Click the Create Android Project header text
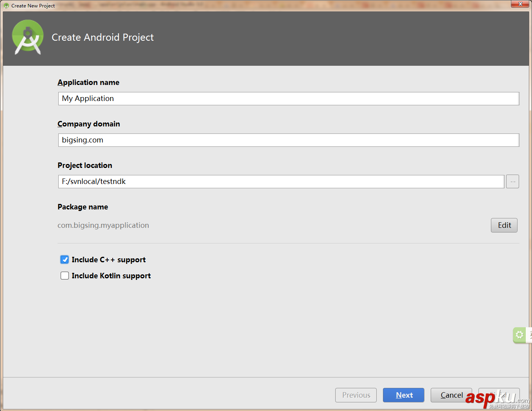532x411 pixels. pos(102,37)
